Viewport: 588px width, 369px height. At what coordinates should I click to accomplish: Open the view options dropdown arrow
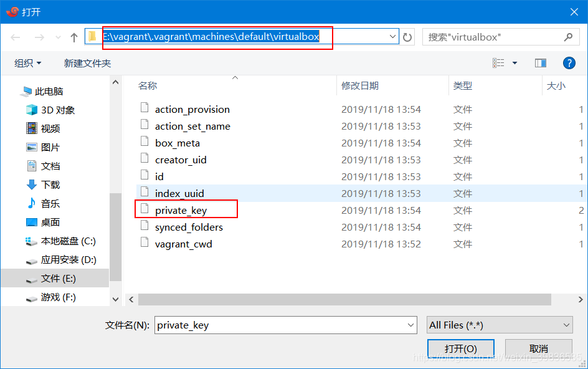pyautogui.click(x=515, y=63)
